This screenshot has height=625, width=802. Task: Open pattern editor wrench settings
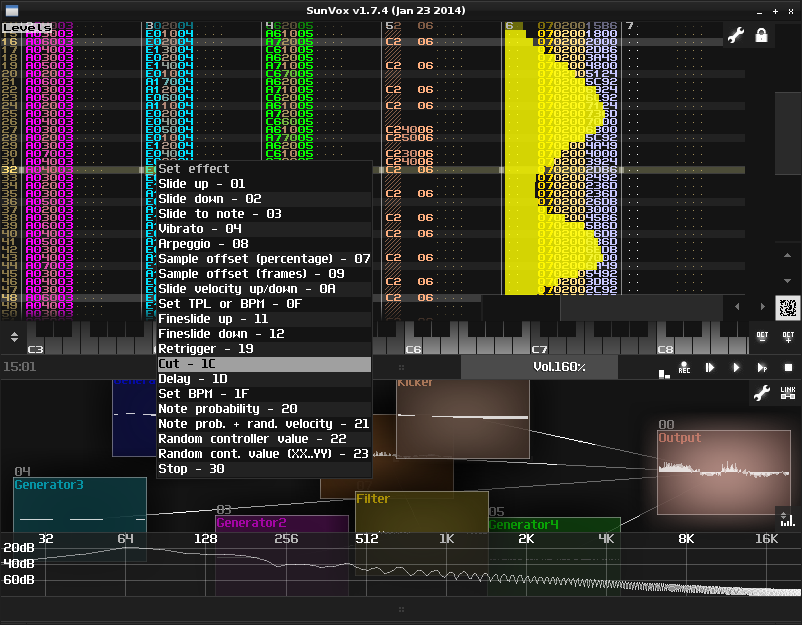click(736, 35)
